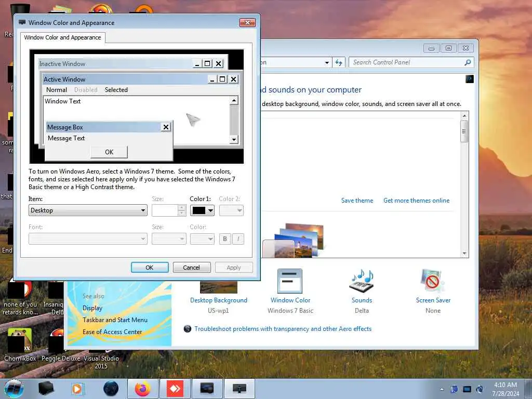
Task: Open the dark globe browser taskbar icon
Action: (111, 389)
